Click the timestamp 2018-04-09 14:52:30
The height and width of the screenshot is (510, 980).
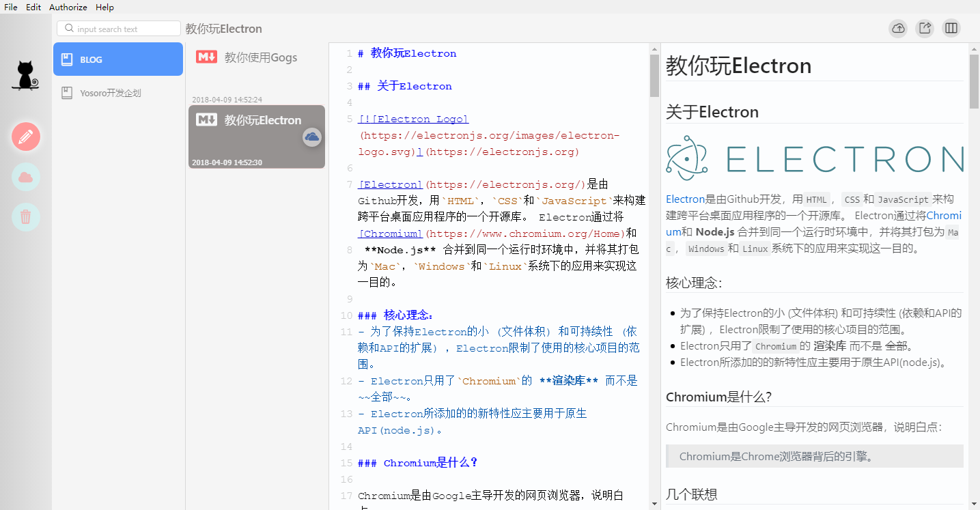[227, 162]
